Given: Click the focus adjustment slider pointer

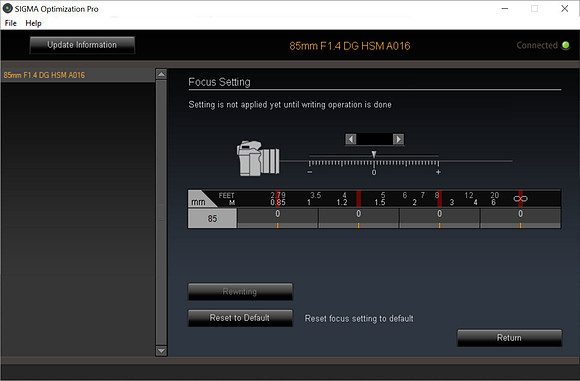Looking at the screenshot, I should pyautogui.click(x=374, y=154).
